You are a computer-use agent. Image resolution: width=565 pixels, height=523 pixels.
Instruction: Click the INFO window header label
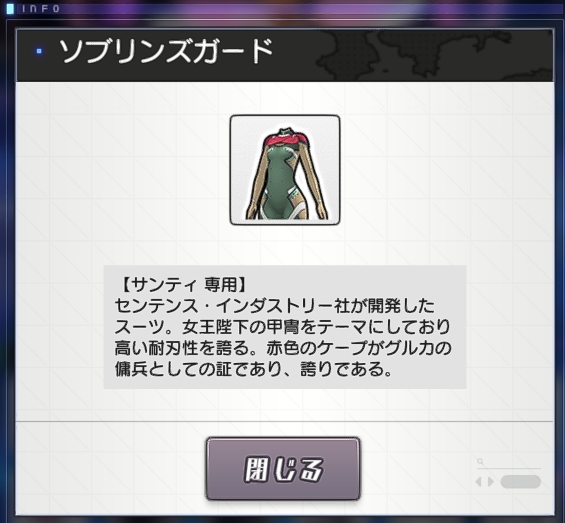click(x=40, y=9)
